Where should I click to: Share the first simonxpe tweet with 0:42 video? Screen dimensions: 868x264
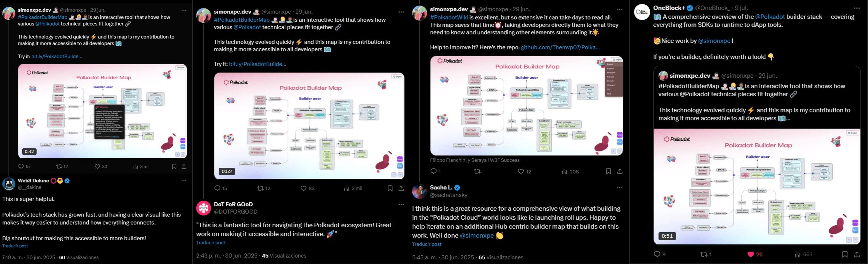tap(184, 166)
